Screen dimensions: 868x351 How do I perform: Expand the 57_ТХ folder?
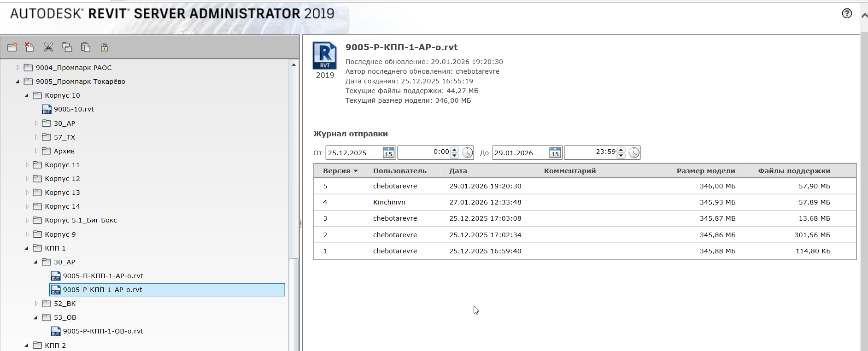(36, 137)
